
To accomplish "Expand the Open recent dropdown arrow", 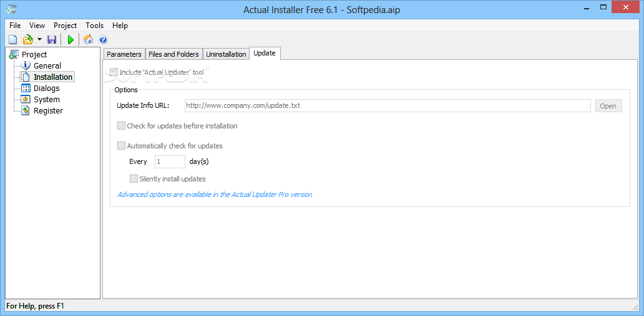I will click(39, 39).
